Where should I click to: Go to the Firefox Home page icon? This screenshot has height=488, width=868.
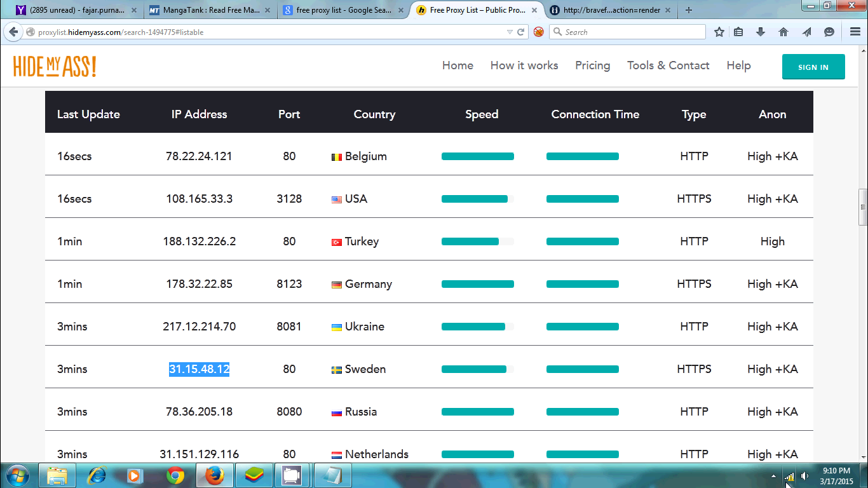pos(783,32)
